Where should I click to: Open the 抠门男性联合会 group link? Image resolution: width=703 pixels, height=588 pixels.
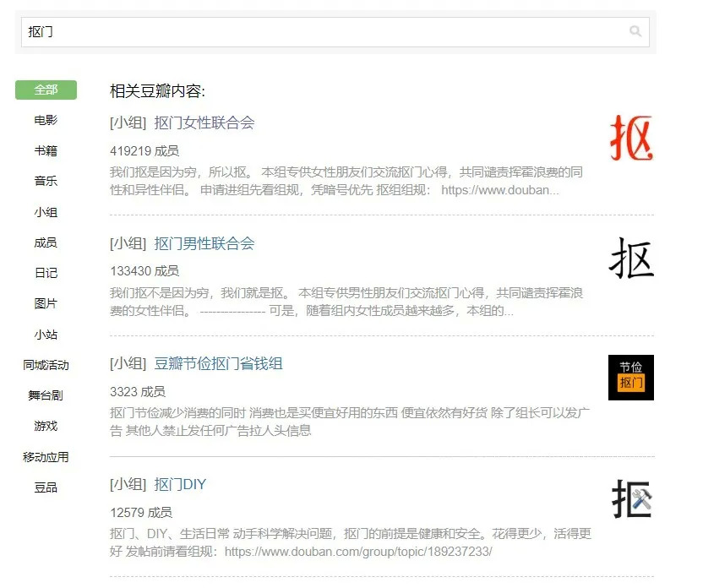[x=204, y=243]
